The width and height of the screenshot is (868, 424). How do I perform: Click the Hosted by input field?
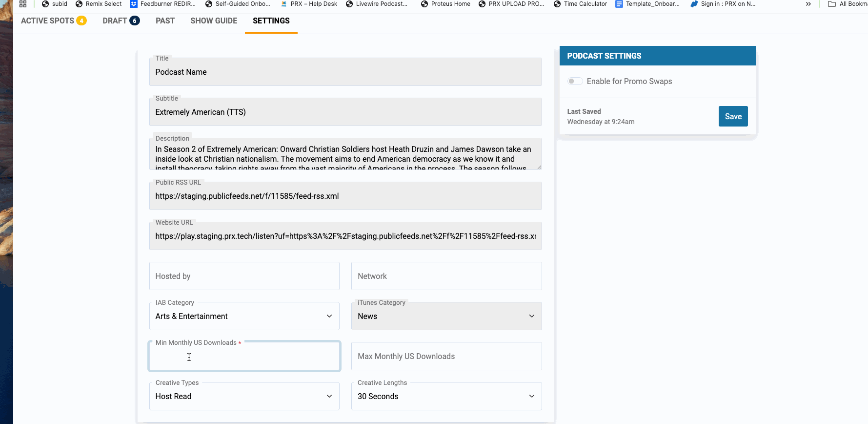coord(244,276)
